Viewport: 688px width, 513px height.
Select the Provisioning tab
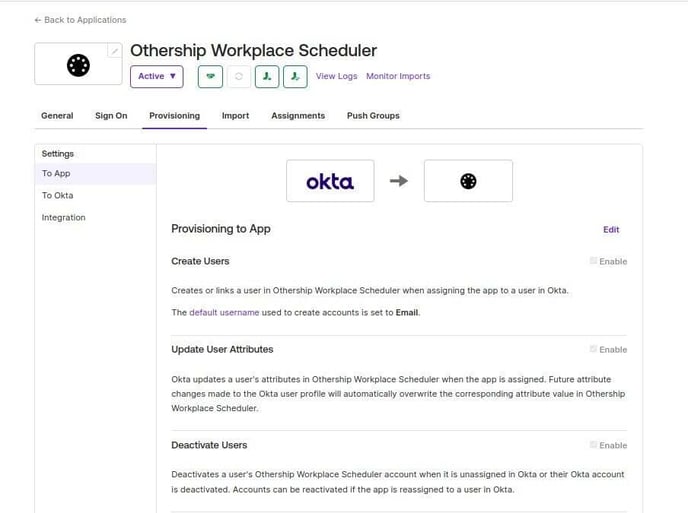(174, 116)
